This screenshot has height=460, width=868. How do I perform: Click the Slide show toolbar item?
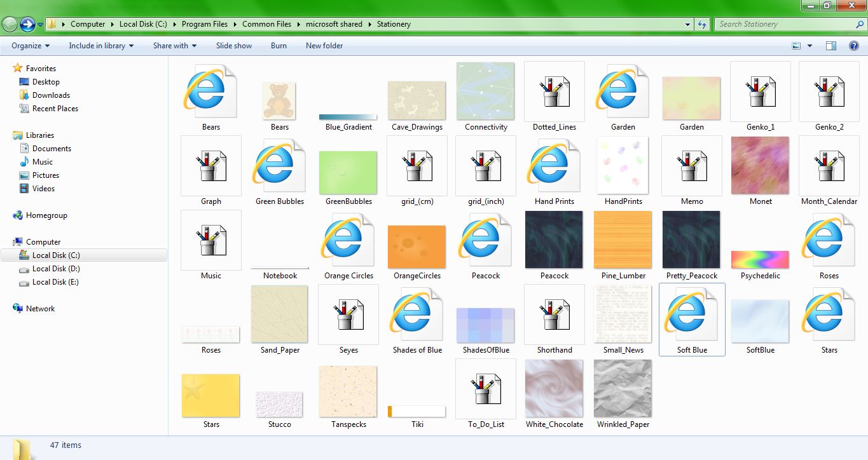(233, 45)
